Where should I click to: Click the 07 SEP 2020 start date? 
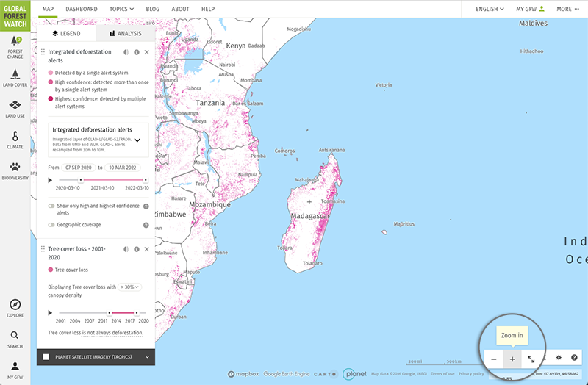point(78,167)
